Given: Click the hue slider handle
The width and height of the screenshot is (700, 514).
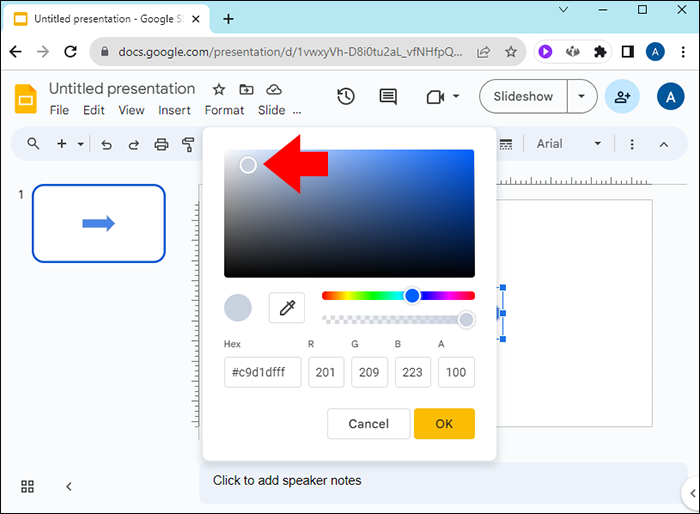Looking at the screenshot, I should (412, 296).
